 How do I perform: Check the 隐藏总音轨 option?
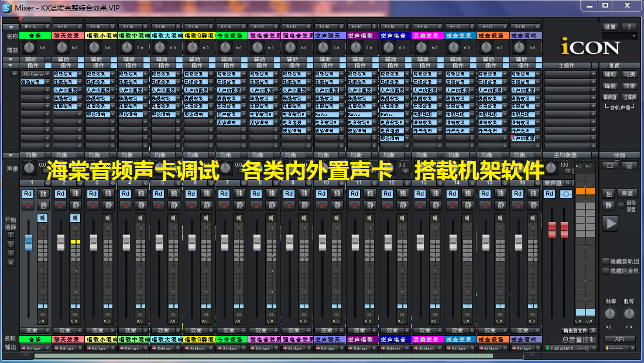tap(605, 270)
